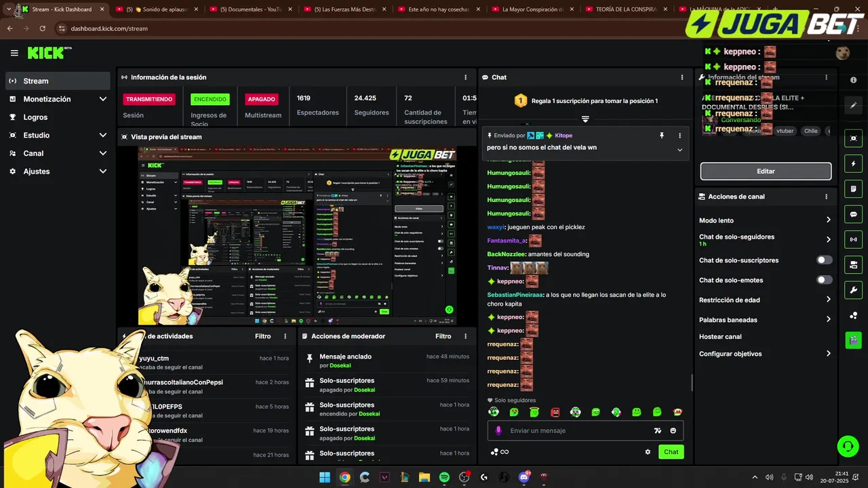Click the 7TV icon in the message box

point(657,430)
